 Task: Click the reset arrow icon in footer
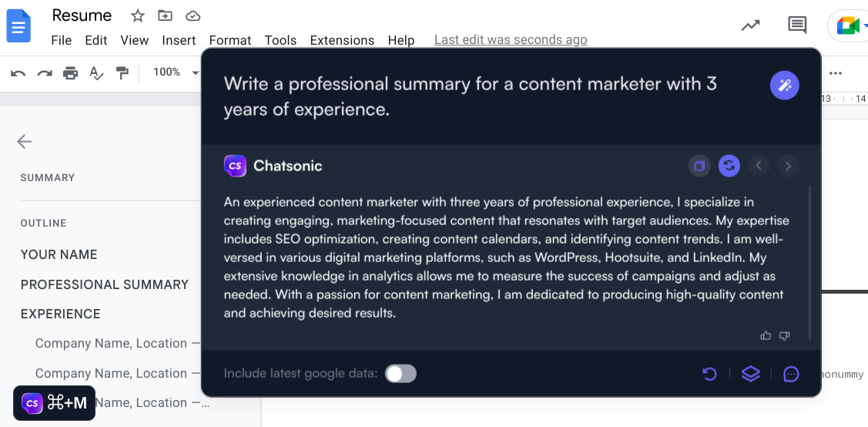[710, 374]
